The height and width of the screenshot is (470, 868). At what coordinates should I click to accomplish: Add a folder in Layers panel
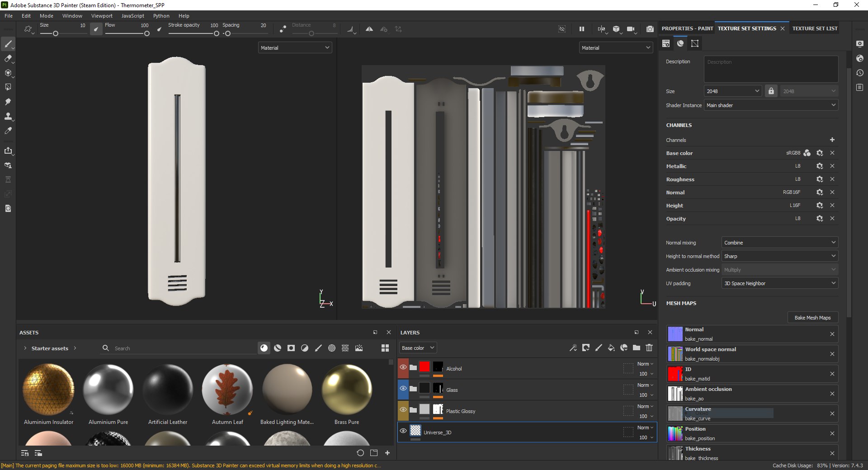[x=637, y=348]
